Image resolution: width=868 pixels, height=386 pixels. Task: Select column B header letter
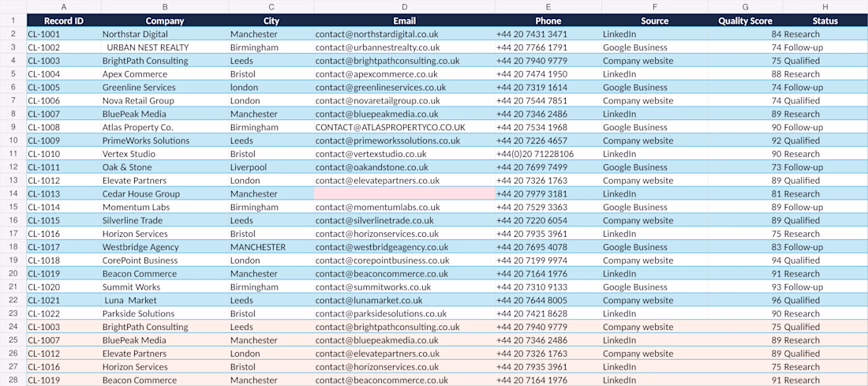coord(165,6)
